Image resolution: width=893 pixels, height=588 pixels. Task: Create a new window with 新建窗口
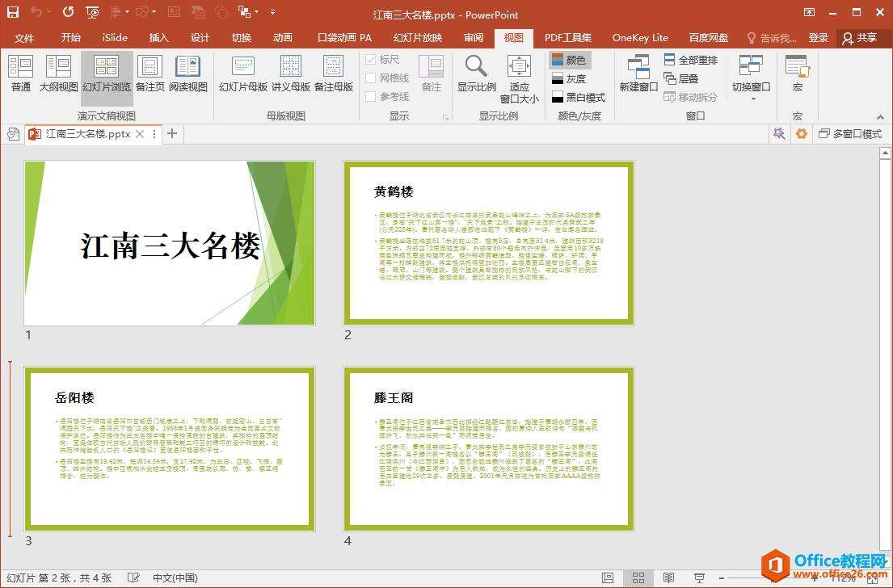coord(638,77)
